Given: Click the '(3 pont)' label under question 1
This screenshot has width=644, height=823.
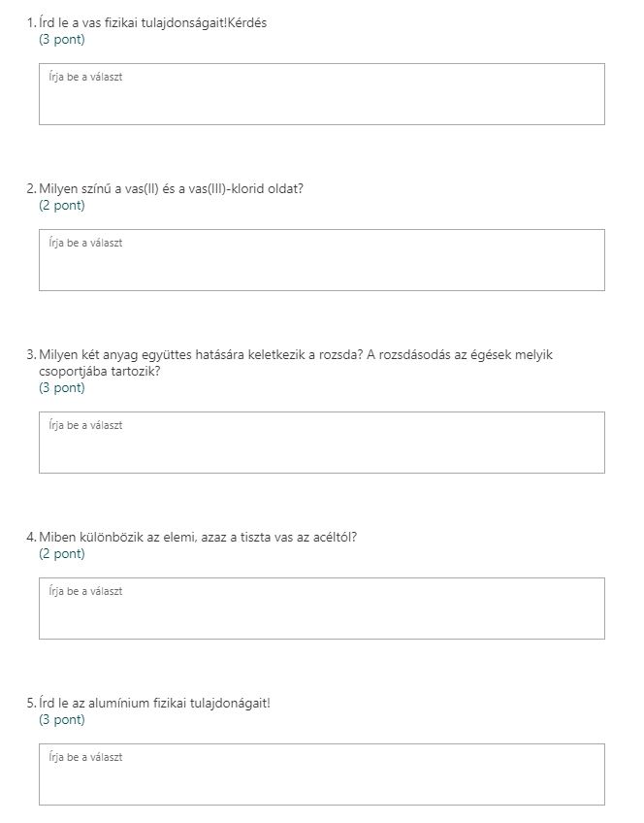Looking at the screenshot, I should tap(61, 40).
